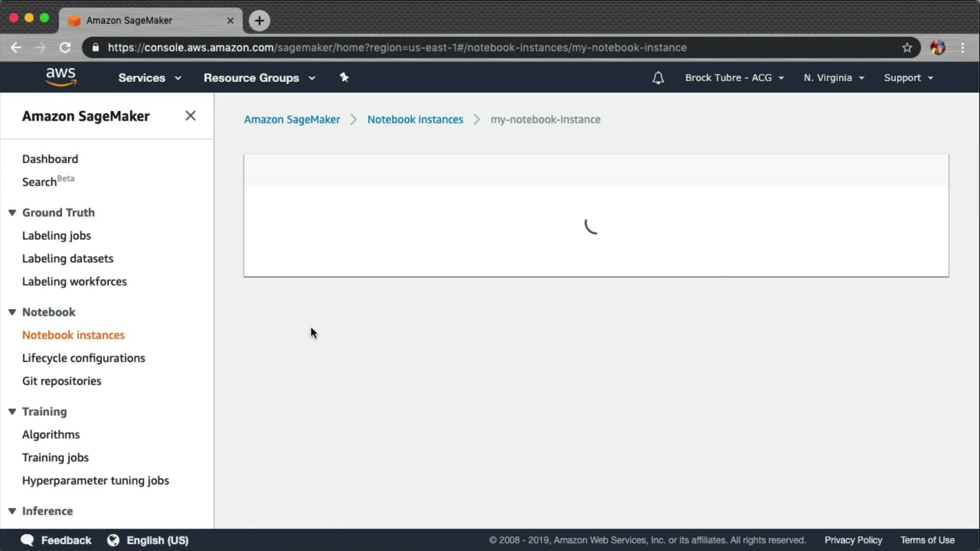The height and width of the screenshot is (551, 980).
Task: Click the Feedback speech bubble icon
Action: (27, 540)
